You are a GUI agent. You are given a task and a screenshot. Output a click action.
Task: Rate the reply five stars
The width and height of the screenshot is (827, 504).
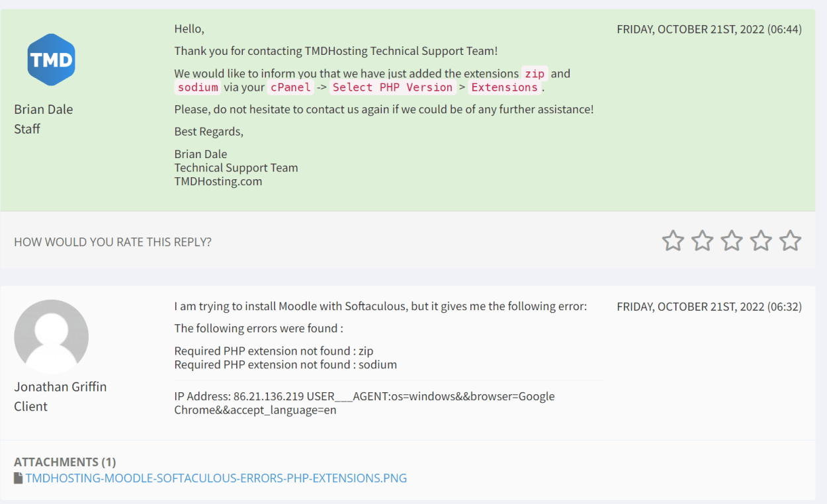(791, 241)
